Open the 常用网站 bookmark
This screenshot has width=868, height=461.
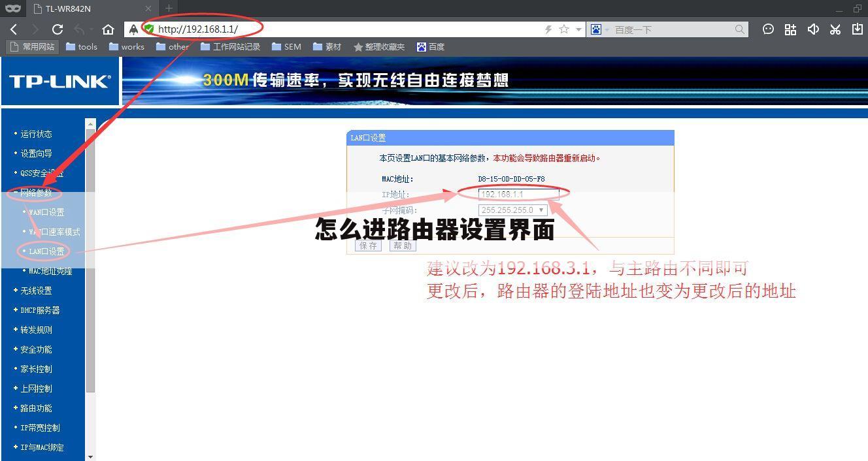pyautogui.click(x=33, y=47)
